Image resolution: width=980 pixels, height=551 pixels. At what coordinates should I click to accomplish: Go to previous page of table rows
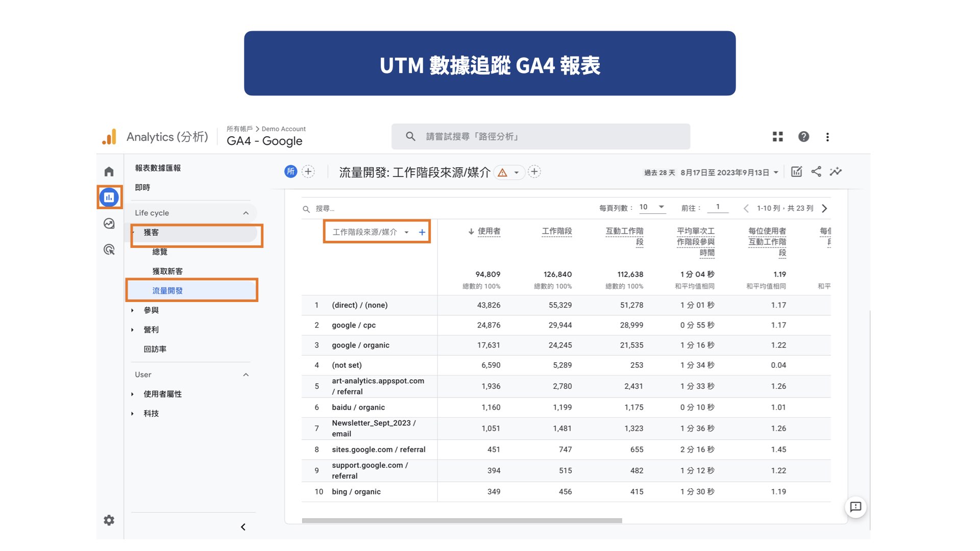click(746, 208)
